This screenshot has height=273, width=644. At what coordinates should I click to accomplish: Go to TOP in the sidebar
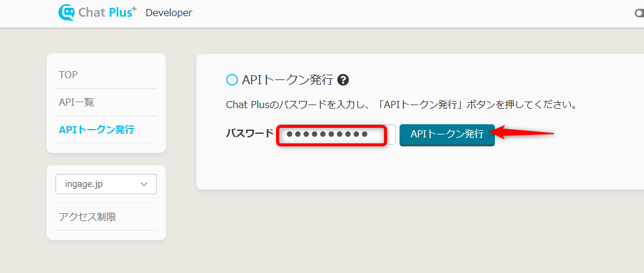tap(69, 75)
